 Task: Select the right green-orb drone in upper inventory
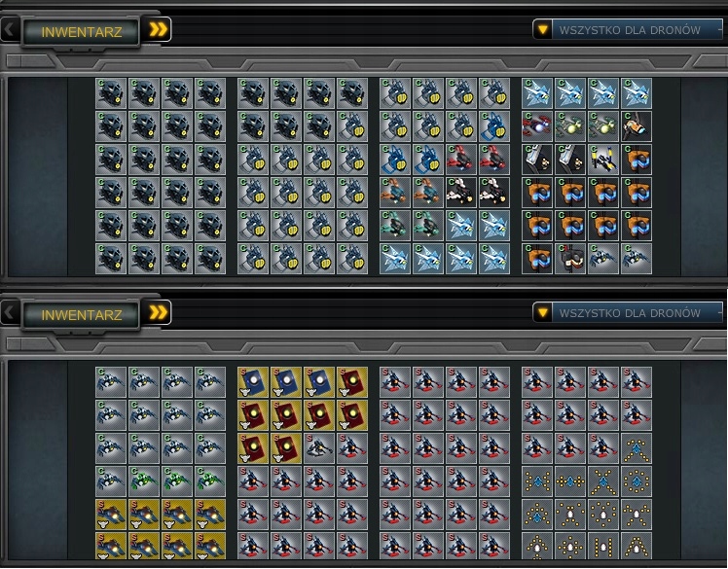tap(603, 126)
